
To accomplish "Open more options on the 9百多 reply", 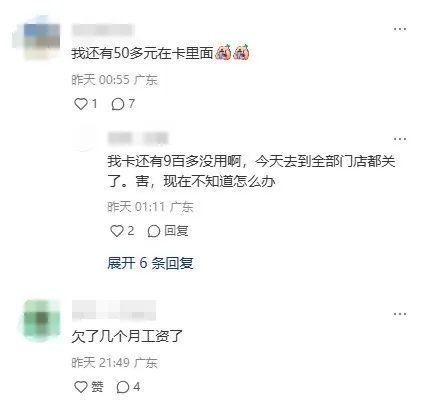I will click(x=399, y=139).
